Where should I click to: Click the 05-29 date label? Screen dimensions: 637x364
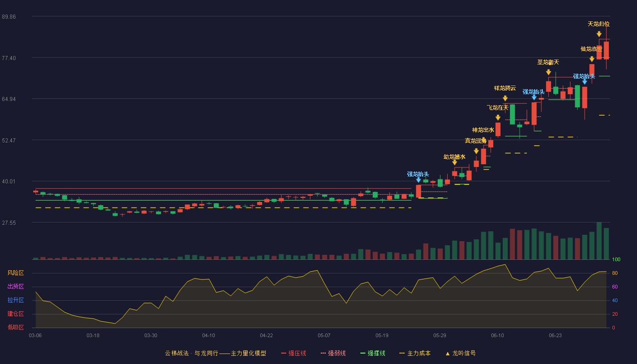(x=440, y=335)
